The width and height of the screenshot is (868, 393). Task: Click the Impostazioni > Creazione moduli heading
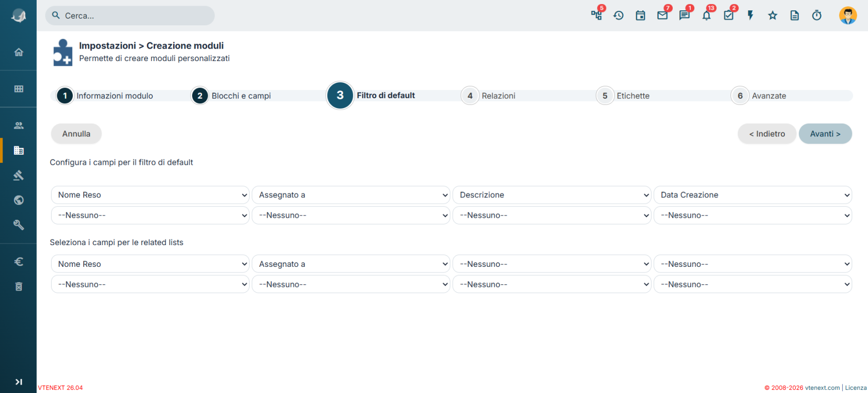point(151,46)
